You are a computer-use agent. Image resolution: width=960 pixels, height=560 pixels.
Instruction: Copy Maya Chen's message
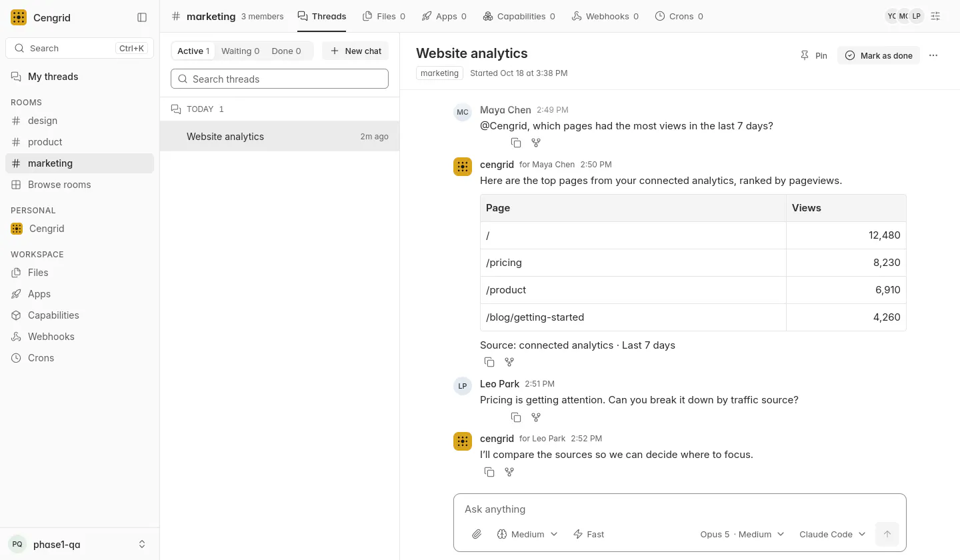click(x=516, y=143)
